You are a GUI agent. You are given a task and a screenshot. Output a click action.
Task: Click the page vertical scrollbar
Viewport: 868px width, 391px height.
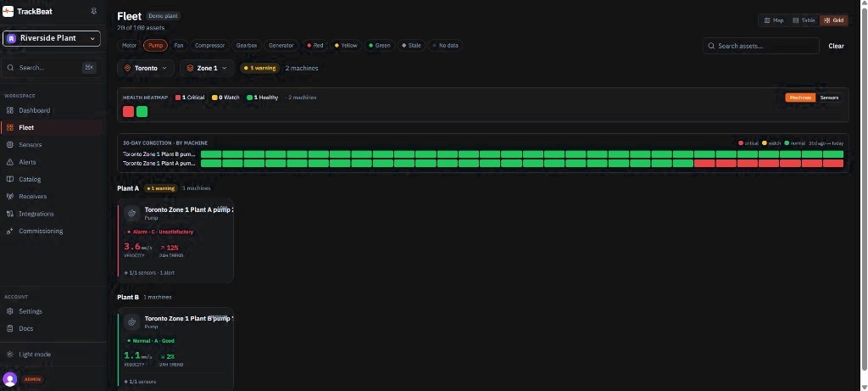pos(864,188)
